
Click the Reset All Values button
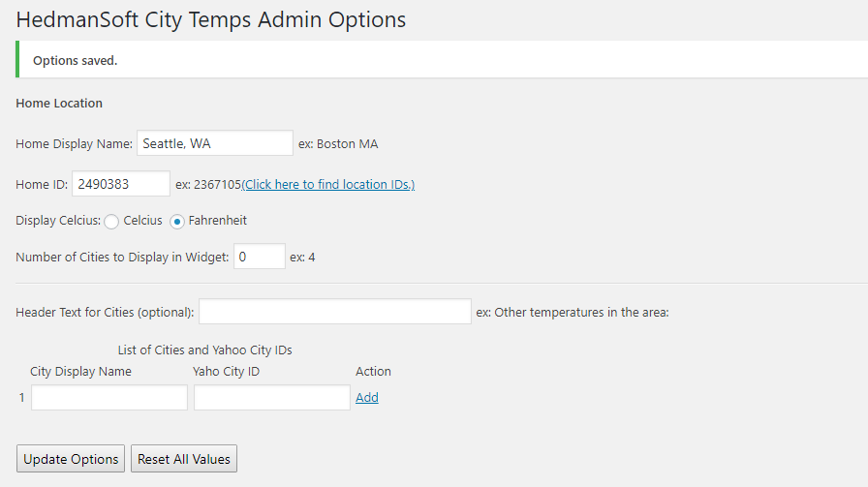coord(184,459)
